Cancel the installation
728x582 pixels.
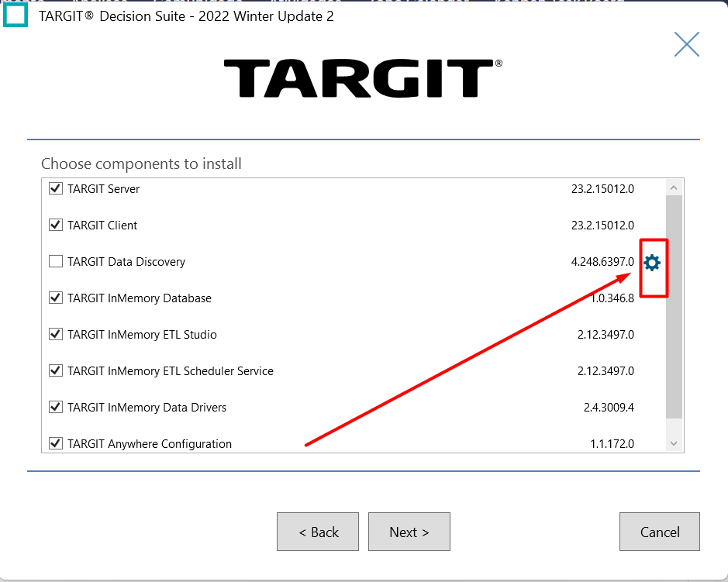point(660,532)
